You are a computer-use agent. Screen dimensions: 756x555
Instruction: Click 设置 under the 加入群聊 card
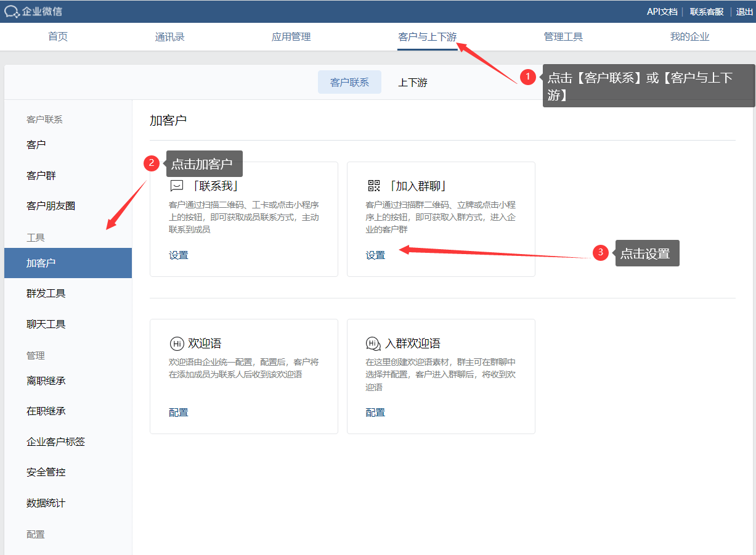pyautogui.click(x=375, y=255)
